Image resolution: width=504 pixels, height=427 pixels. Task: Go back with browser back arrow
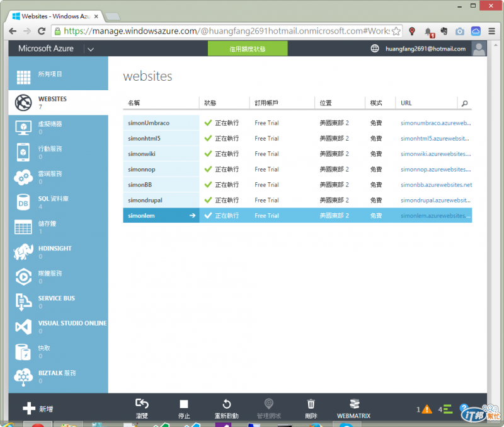[x=13, y=31]
